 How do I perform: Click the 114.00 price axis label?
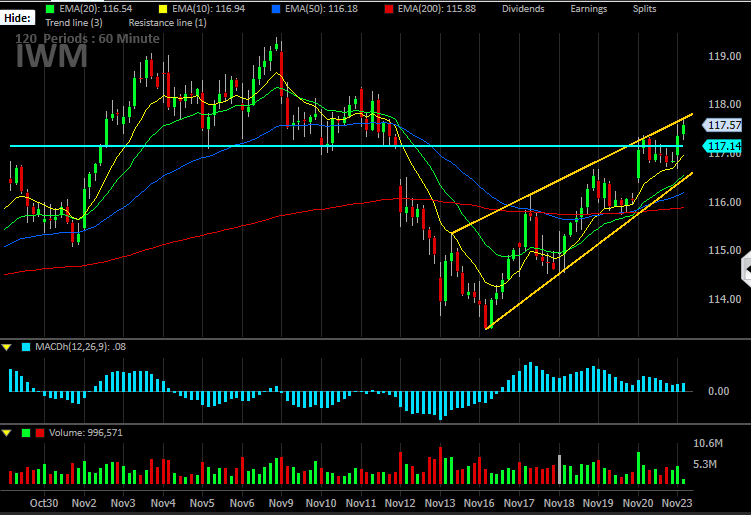[x=724, y=299]
